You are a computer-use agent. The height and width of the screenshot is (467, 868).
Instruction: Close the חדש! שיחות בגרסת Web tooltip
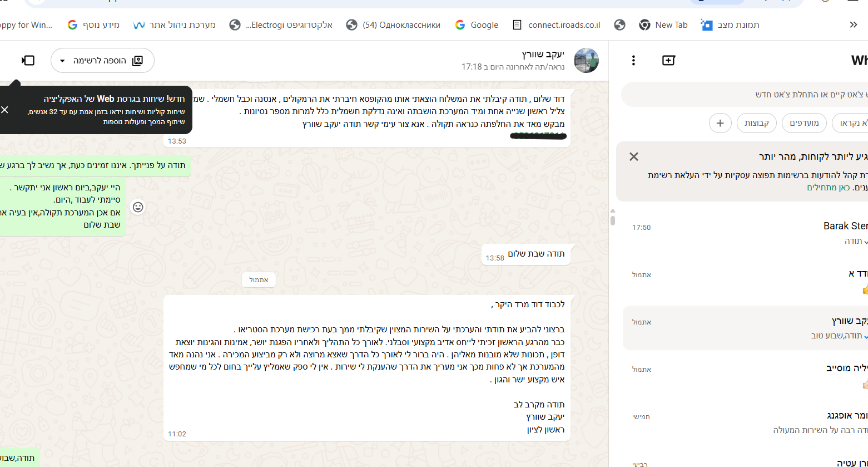tap(4, 110)
